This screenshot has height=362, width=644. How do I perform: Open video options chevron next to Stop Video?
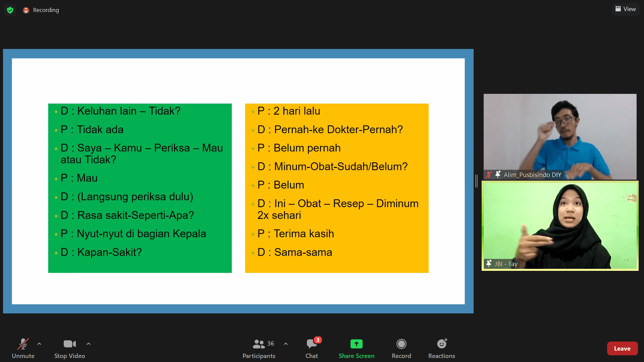tap(89, 344)
